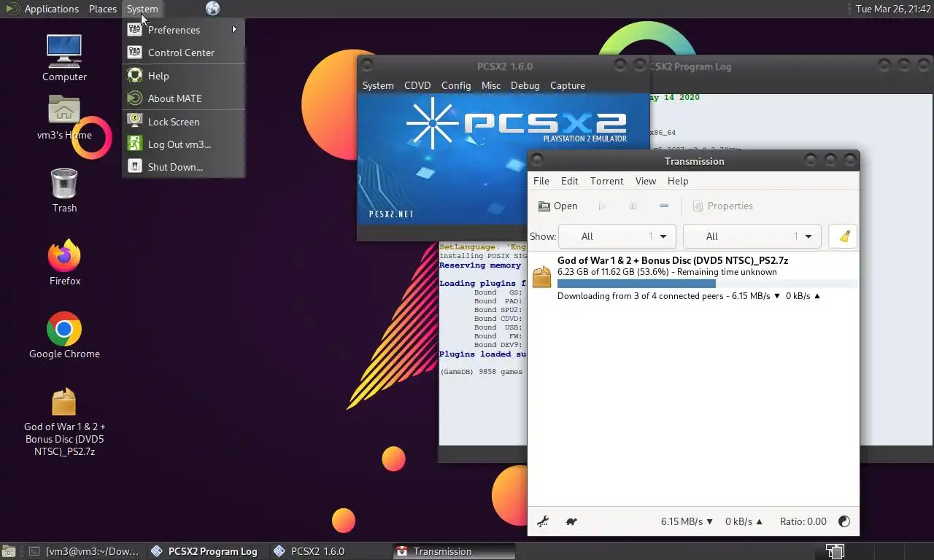Click the 6.23 GB of 11.62 GB status text
934x560 pixels.
(667, 272)
